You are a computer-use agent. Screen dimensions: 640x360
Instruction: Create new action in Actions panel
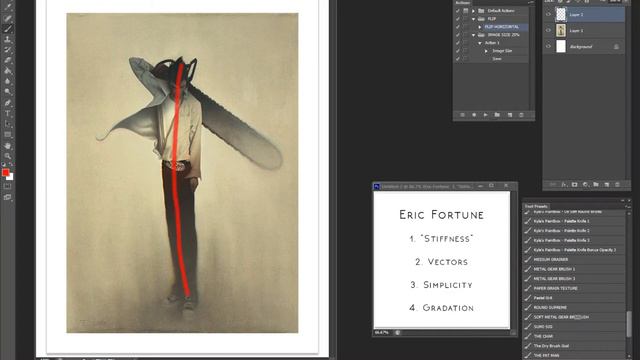tap(509, 116)
